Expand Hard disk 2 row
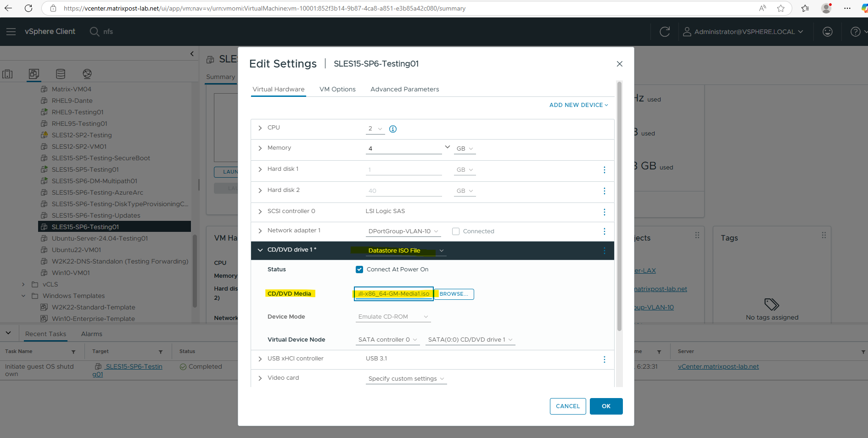The height and width of the screenshot is (438, 868). pos(260,191)
